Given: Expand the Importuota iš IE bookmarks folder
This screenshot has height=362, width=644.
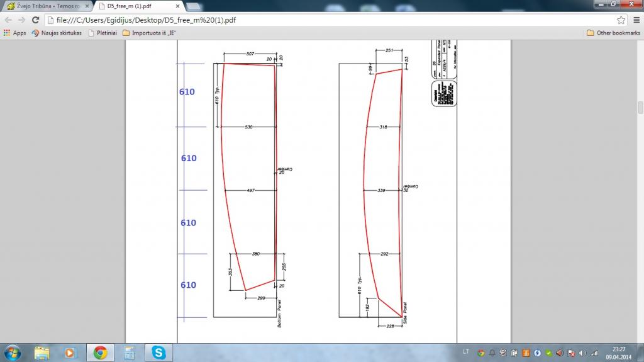Looking at the screenshot, I should pyautogui.click(x=148, y=33).
